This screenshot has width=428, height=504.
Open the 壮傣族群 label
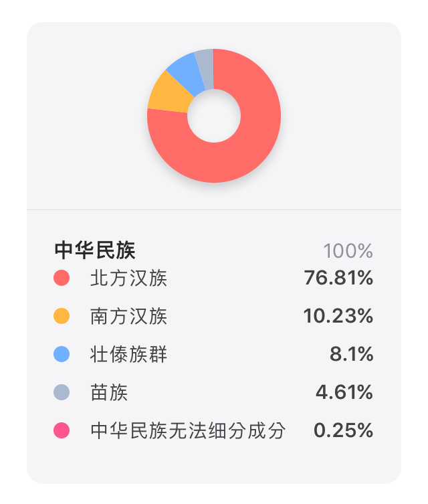coord(128,354)
